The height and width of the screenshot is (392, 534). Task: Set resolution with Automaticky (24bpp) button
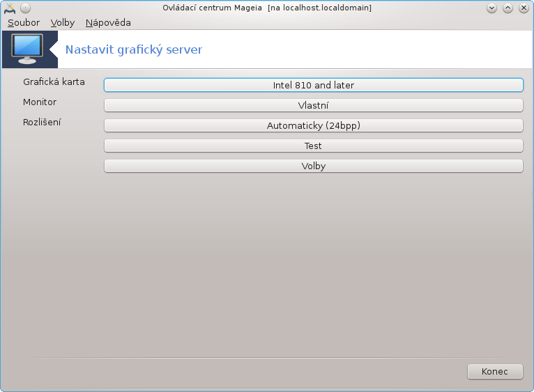click(313, 125)
